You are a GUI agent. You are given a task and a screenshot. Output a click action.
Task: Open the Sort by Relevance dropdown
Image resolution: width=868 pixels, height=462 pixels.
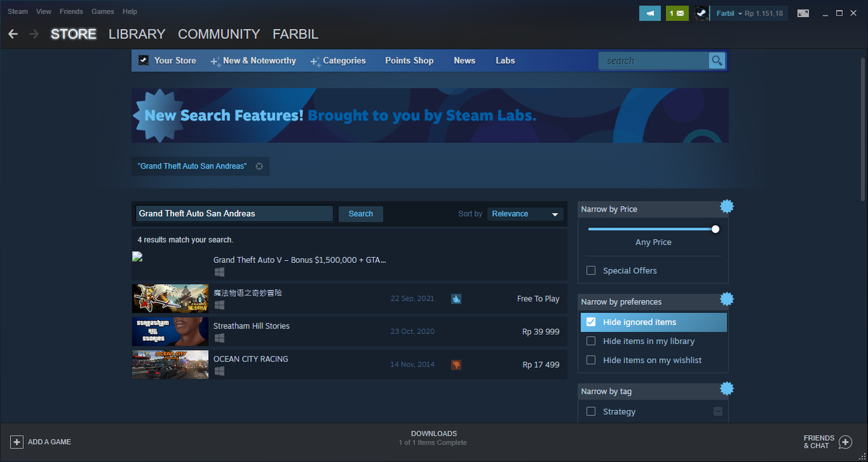(526, 214)
